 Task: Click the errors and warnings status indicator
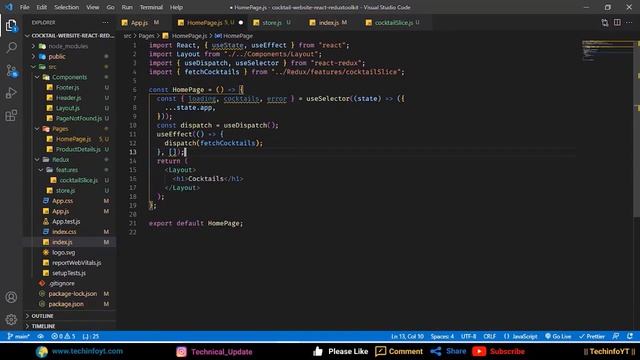tap(63, 336)
